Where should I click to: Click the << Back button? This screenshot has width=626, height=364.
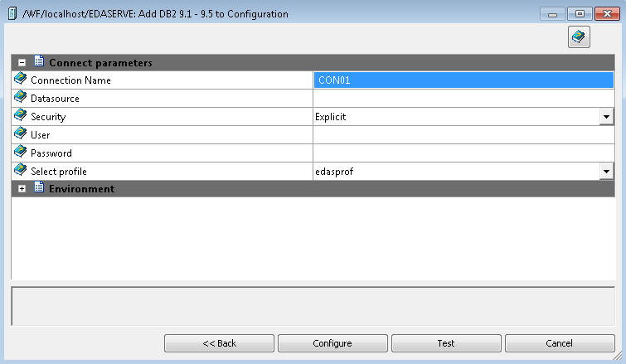point(219,343)
